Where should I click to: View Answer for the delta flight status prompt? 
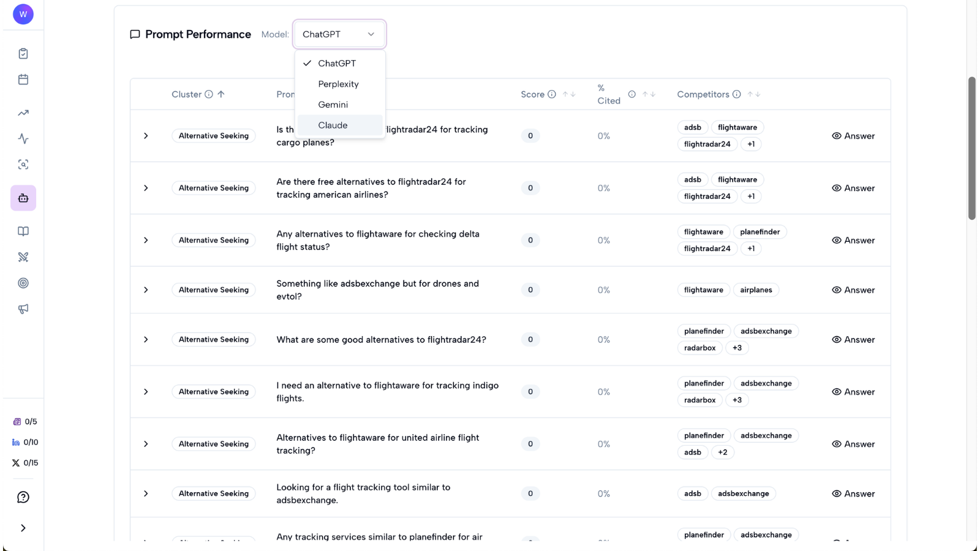[x=853, y=240]
